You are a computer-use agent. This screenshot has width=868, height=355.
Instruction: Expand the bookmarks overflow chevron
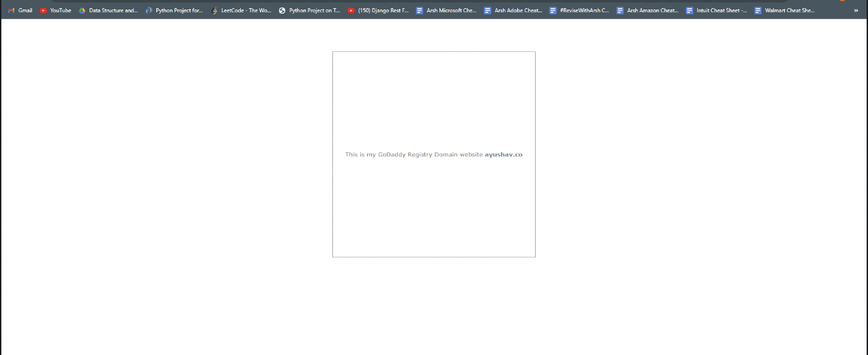(856, 10)
